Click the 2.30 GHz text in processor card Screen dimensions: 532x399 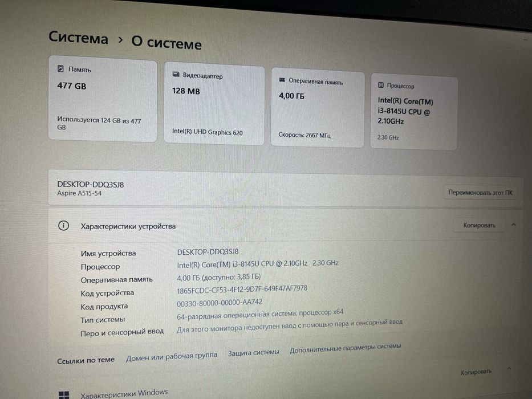coord(388,137)
